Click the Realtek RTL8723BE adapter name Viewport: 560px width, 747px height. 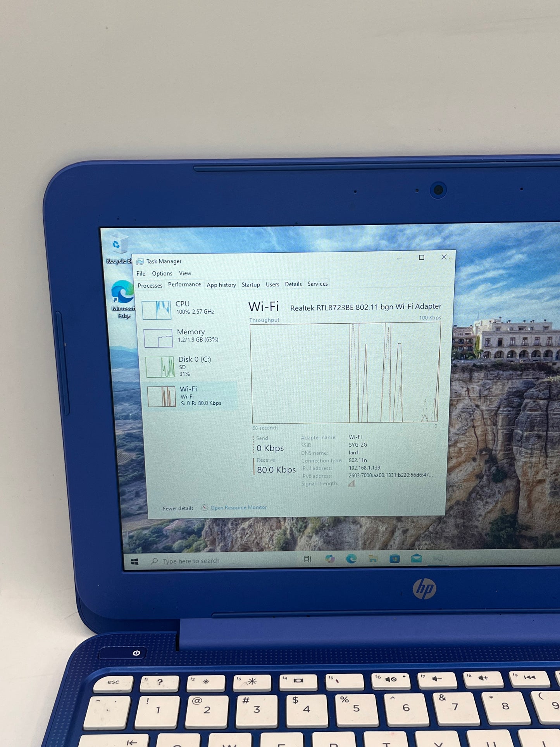pyautogui.click(x=366, y=307)
